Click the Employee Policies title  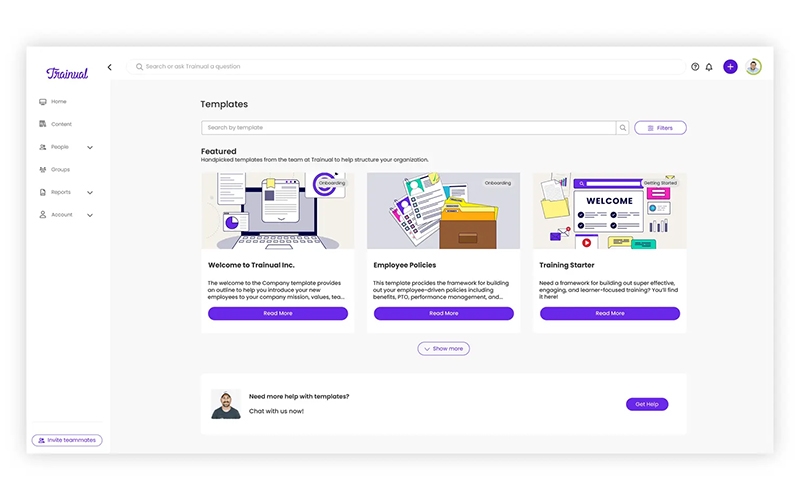(x=405, y=265)
